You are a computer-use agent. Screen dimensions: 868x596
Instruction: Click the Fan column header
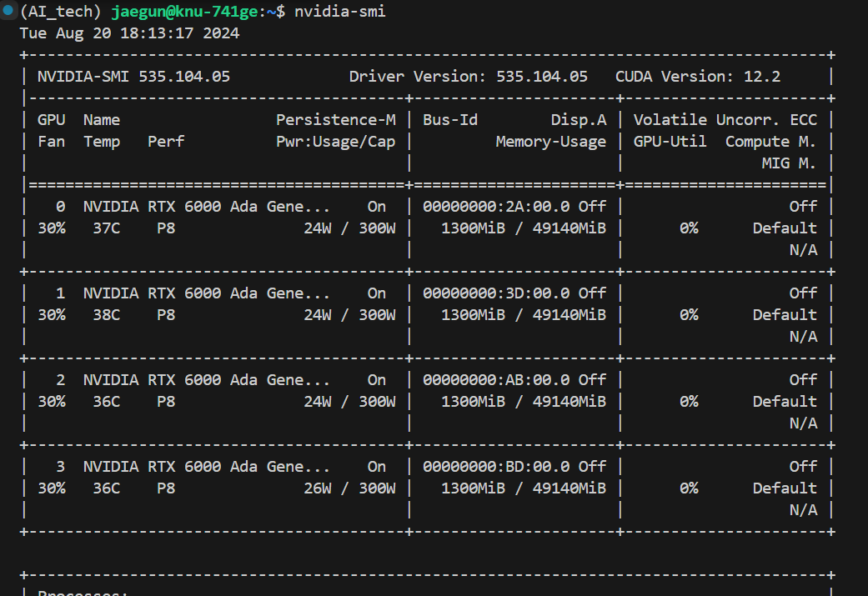click(51, 142)
